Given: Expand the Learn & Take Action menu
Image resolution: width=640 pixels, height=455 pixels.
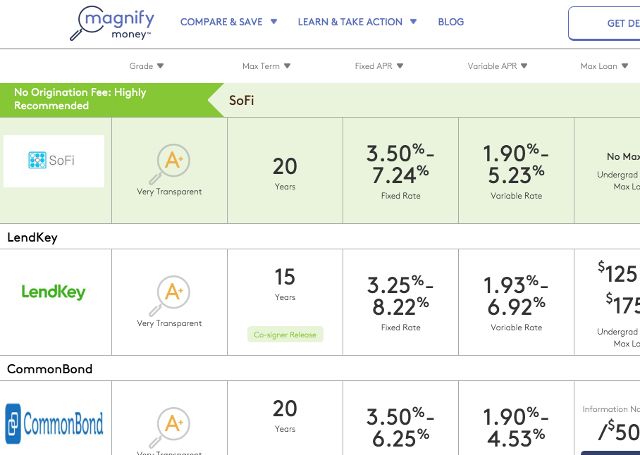Looking at the screenshot, I should coord(357,22).
